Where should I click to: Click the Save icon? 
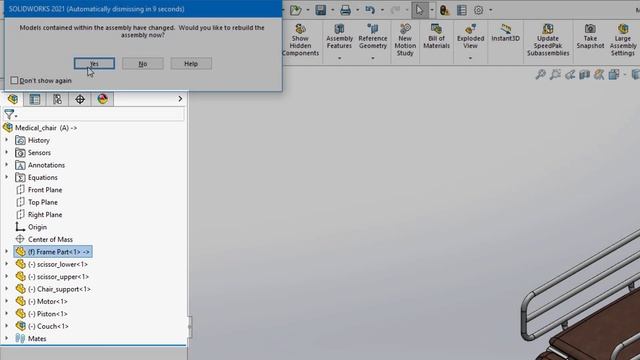pos(321,10)
